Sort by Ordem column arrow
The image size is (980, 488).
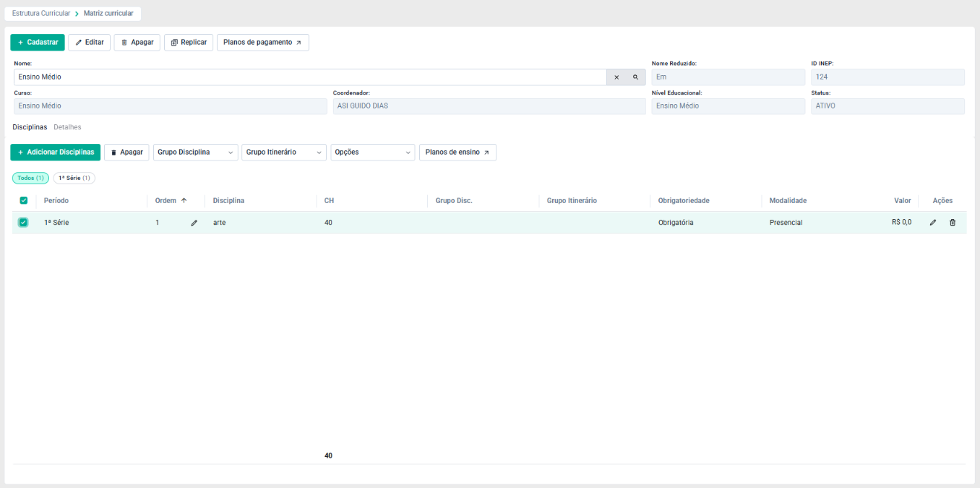[184, 200]
